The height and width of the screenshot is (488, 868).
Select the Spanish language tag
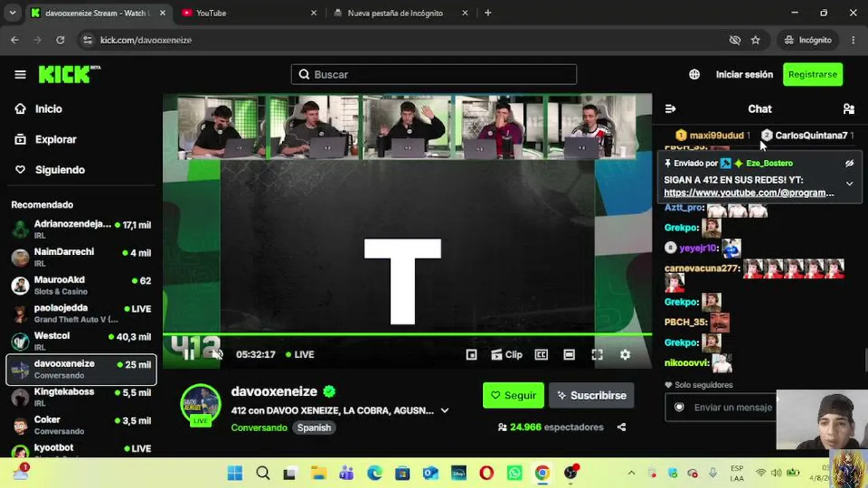coord(314,428)
